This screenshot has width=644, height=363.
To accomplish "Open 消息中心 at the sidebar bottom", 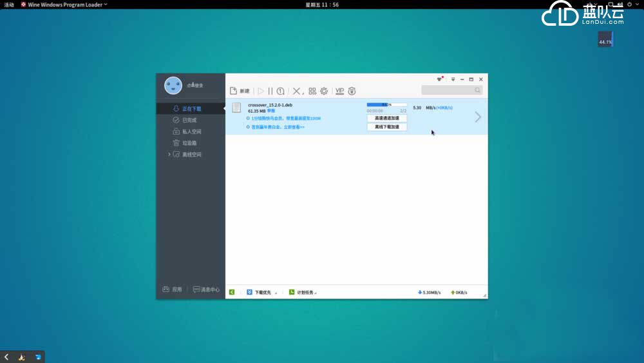I will tap(206, 289).
